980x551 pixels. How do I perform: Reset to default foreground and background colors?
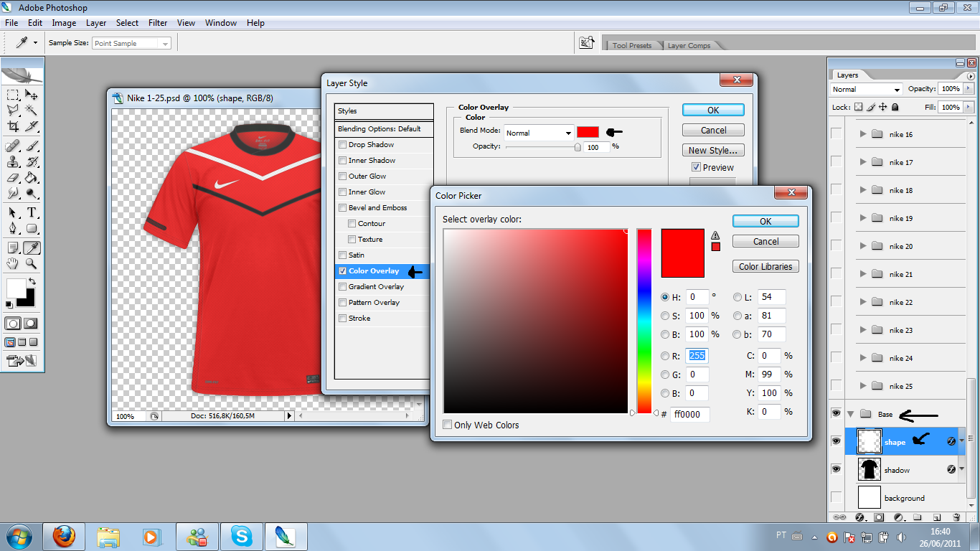point(9,304)
